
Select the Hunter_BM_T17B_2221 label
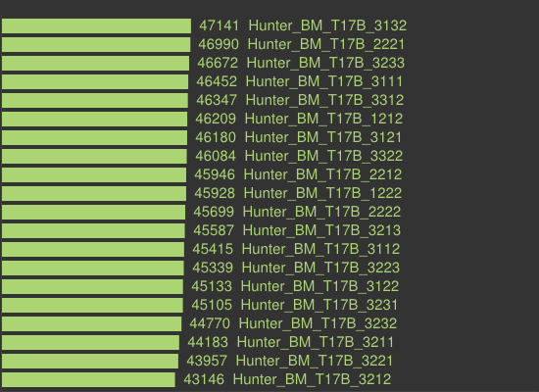(x=326, y=44)
